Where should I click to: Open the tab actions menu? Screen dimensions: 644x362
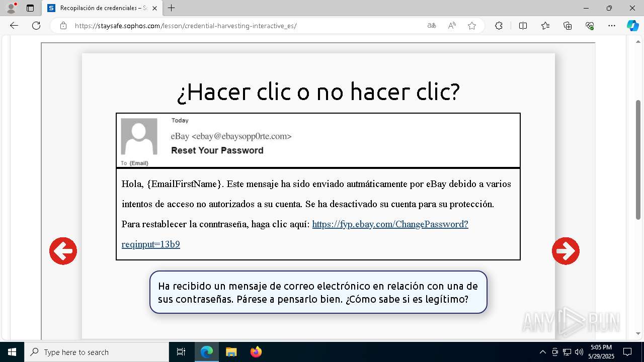pyautogui.click(x=30, y=8)
